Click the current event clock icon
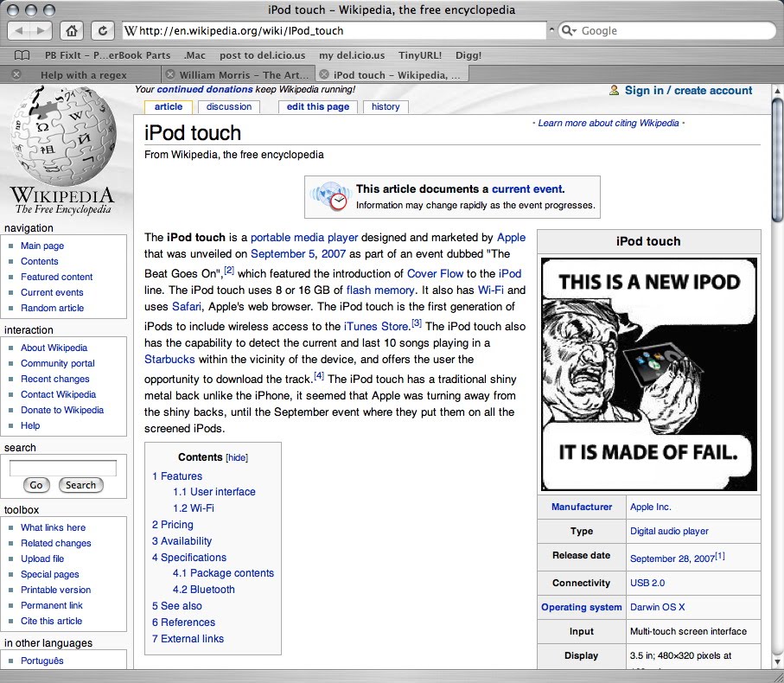The height and width of the screenshot is (683, 784). click(329, 197)
